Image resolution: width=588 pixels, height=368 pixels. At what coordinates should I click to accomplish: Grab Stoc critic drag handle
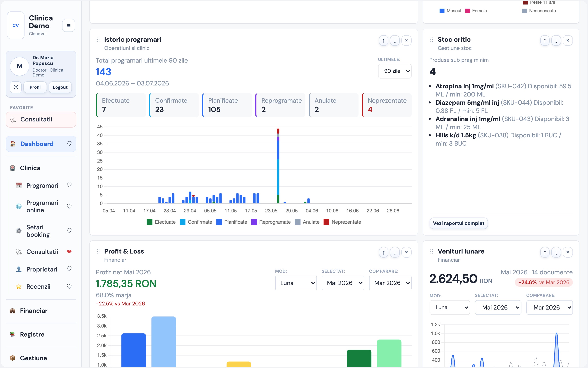coord(432,40)
